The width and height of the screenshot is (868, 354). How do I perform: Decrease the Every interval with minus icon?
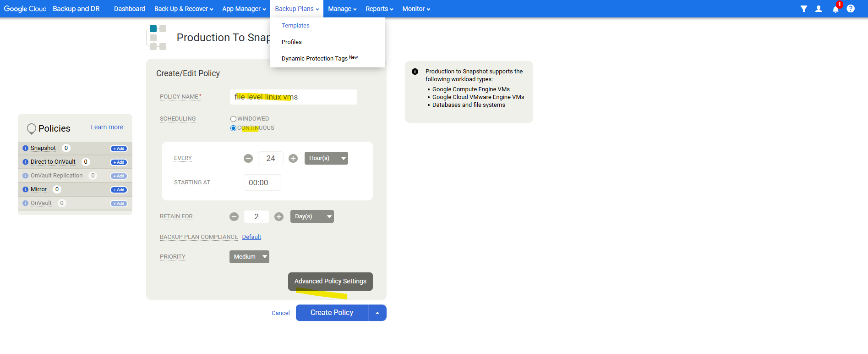pos(248,158)
